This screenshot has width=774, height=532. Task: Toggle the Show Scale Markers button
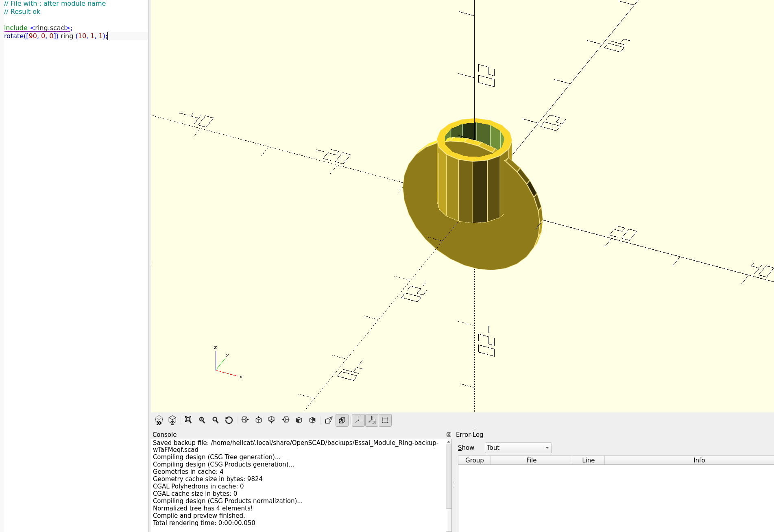tap(372, 420)
